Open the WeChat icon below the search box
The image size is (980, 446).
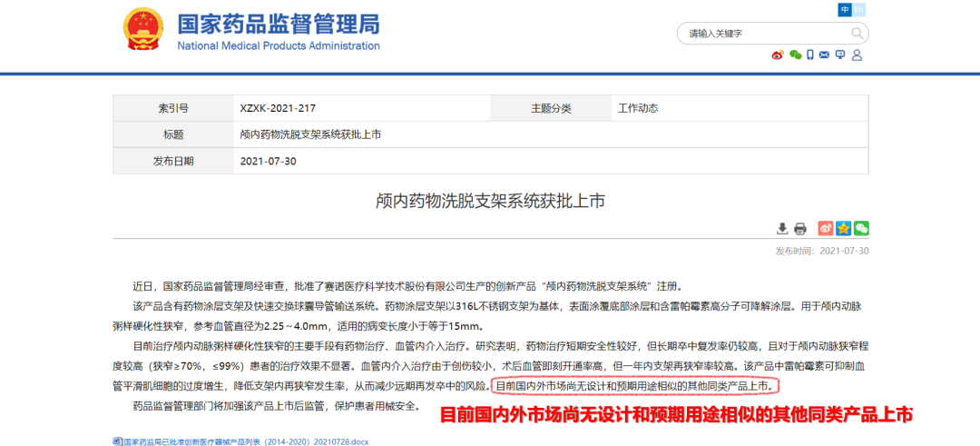click(795, 55)
